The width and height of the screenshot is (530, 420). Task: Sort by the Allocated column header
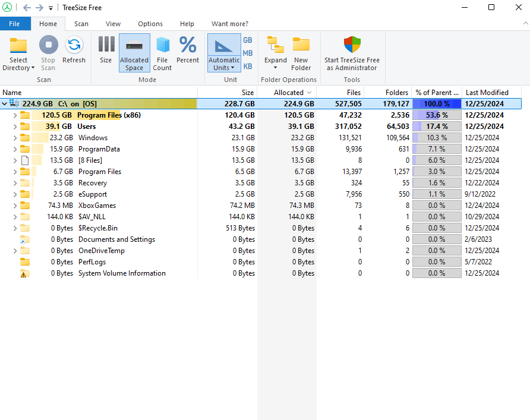287,93
